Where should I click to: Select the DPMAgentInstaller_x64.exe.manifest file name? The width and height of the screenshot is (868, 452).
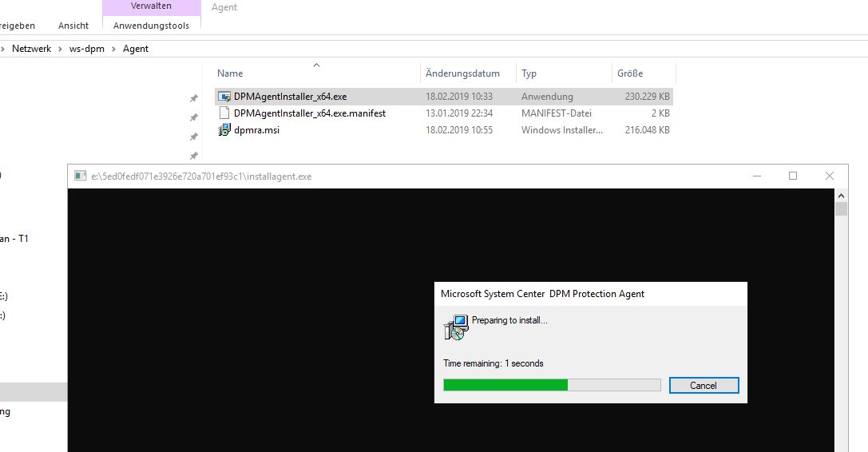[x=310, y=113]
